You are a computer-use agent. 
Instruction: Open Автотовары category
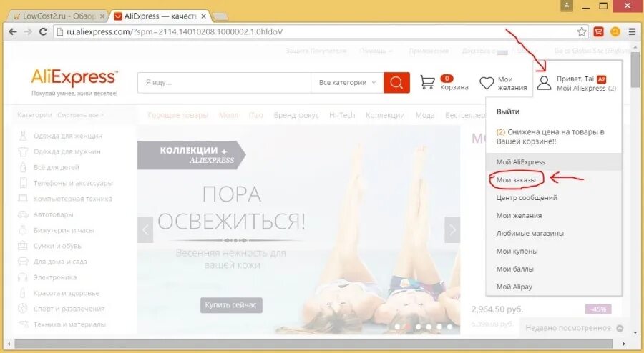[54, 214]
